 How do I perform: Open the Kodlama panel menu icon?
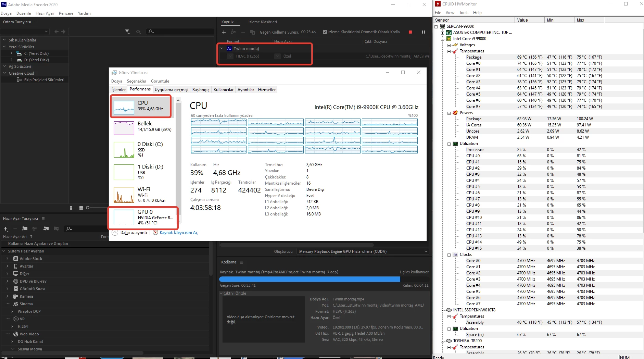241,262
